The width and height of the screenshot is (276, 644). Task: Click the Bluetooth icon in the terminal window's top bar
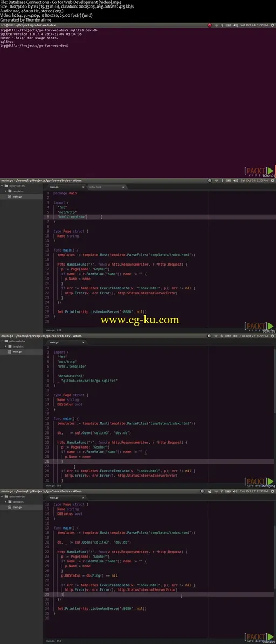(x=222, y=25)
